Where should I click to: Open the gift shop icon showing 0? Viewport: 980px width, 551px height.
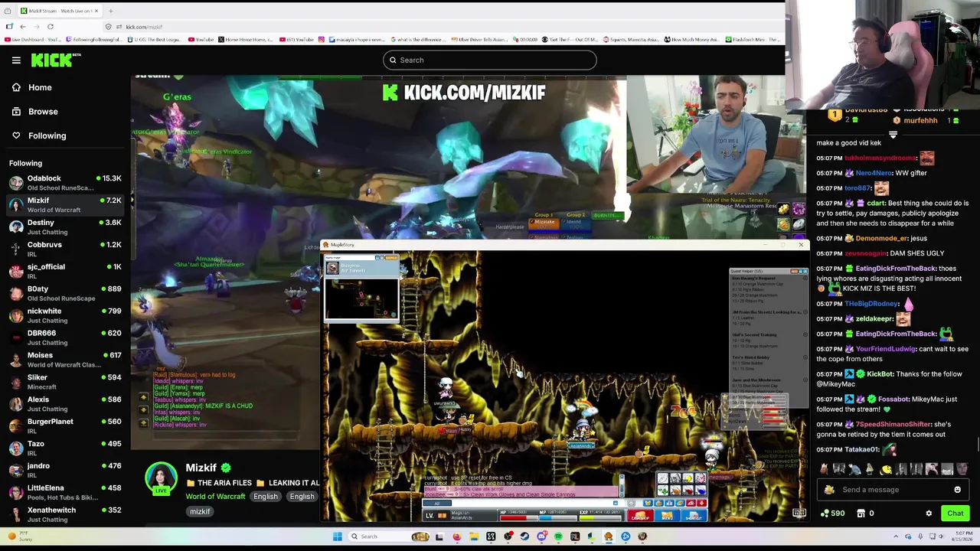865,514
